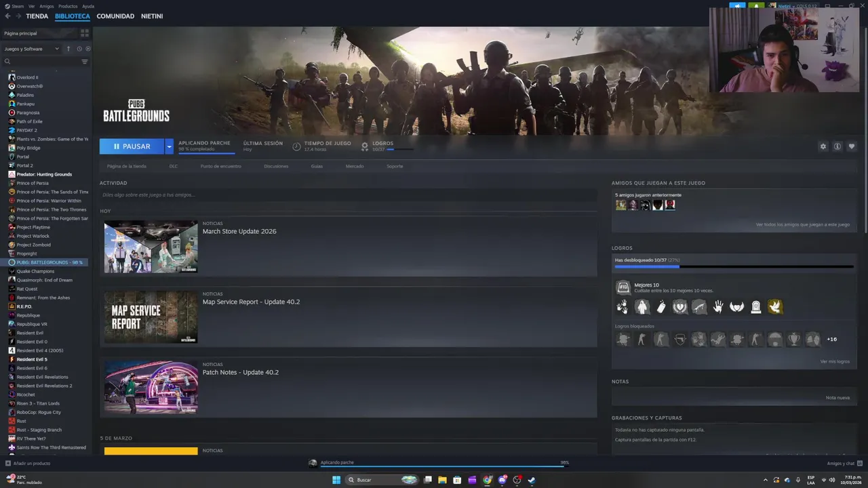Switch to the COMUNIDAD tab
The image size is (868, 488).
[x=115, y=16]
